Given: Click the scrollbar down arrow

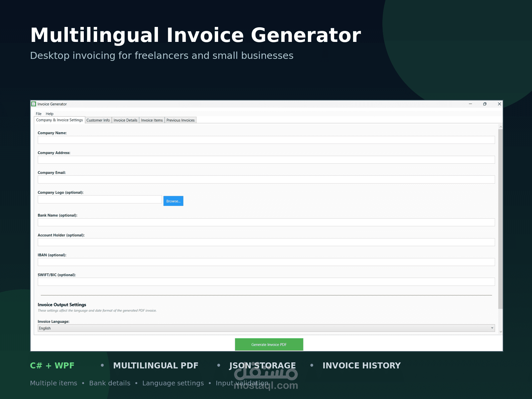Looking at the screenshot, I should 501,332.
